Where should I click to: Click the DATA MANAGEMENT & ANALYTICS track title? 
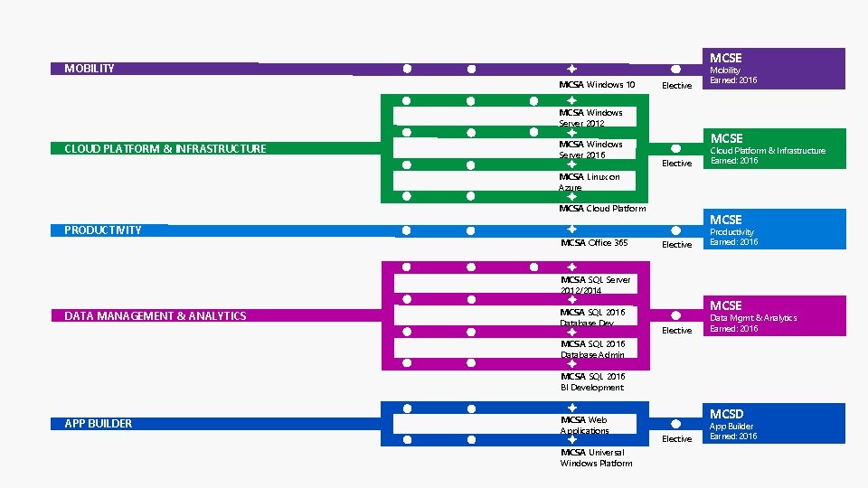155,316
